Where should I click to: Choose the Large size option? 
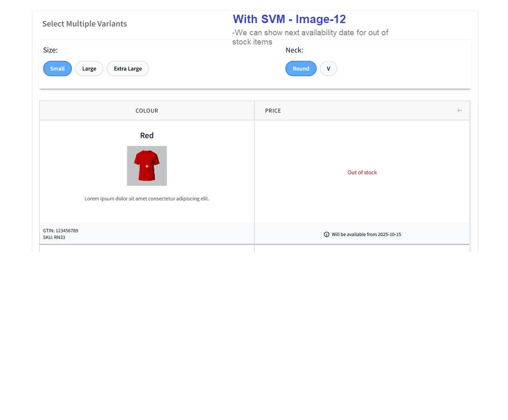[x=89, y=68]
